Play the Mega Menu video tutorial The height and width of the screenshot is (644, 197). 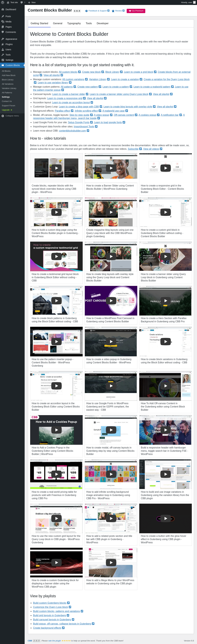coord(111,563)
